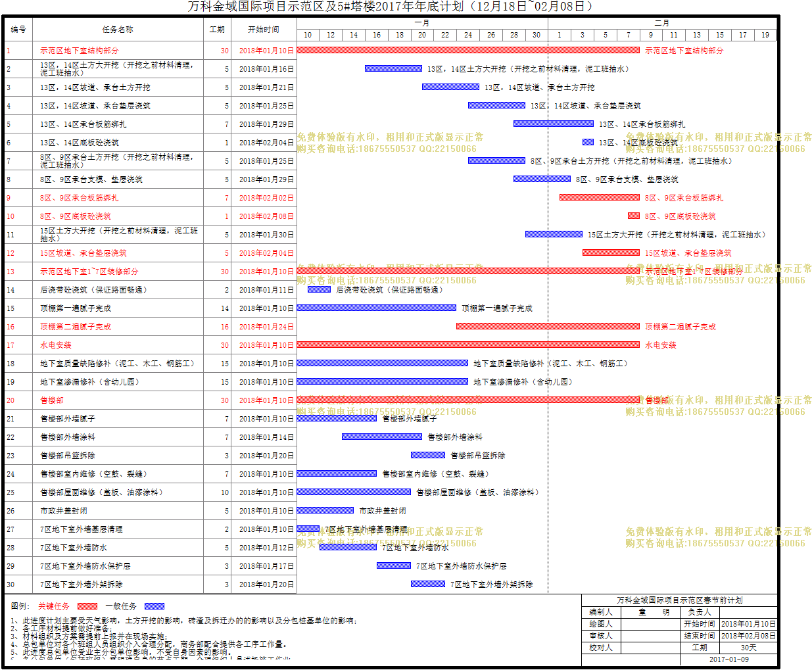Click the date 2017-01-09 in the info table
This screenshot has width=812, height=670.
pos(728,659)
